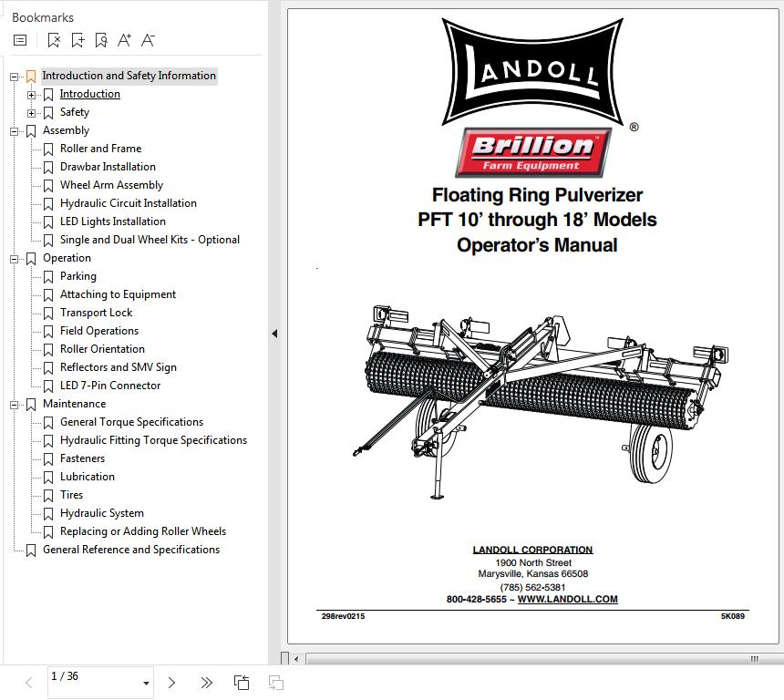The height and width of the screenshot is (700, 784).
Task: Select the Maintenance bookmark
Action: coord(74,404)
